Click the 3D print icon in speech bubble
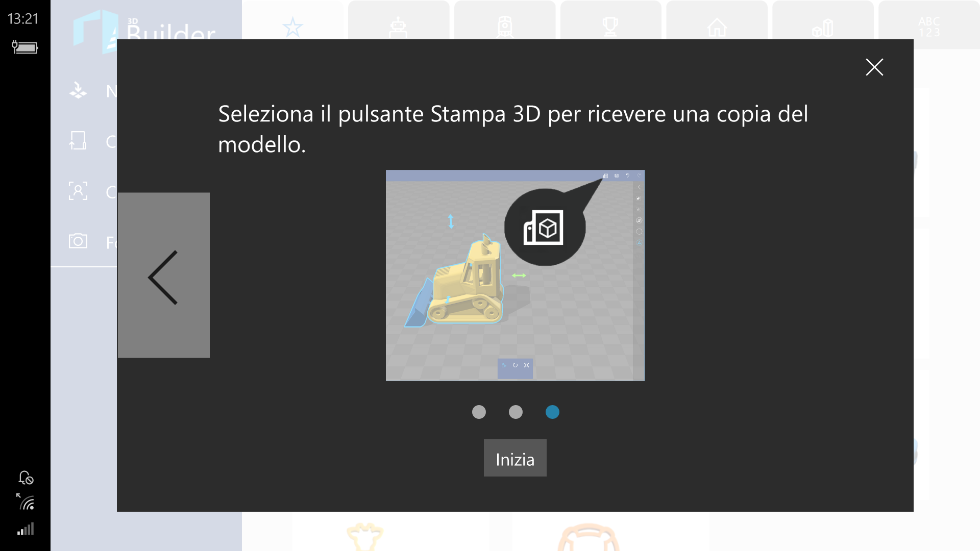The image size is (980, 551). click(x=544, y=228)
